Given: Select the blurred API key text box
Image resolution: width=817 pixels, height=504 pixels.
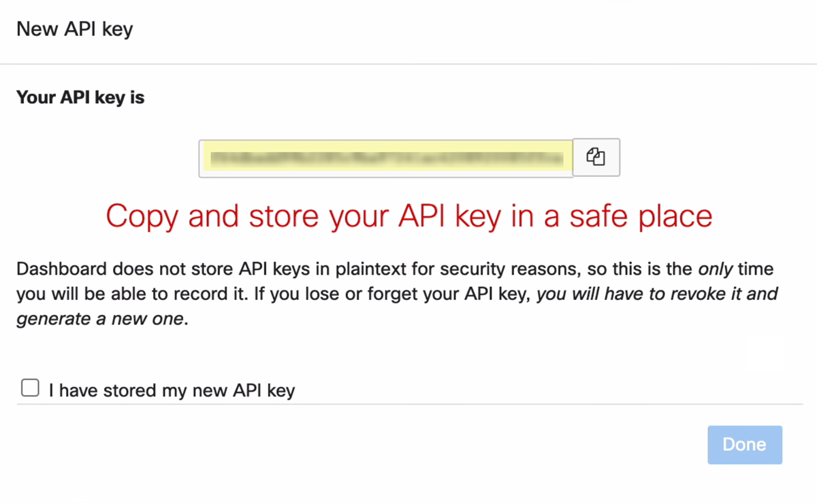Looking at the screenshot, I should 385,158.
